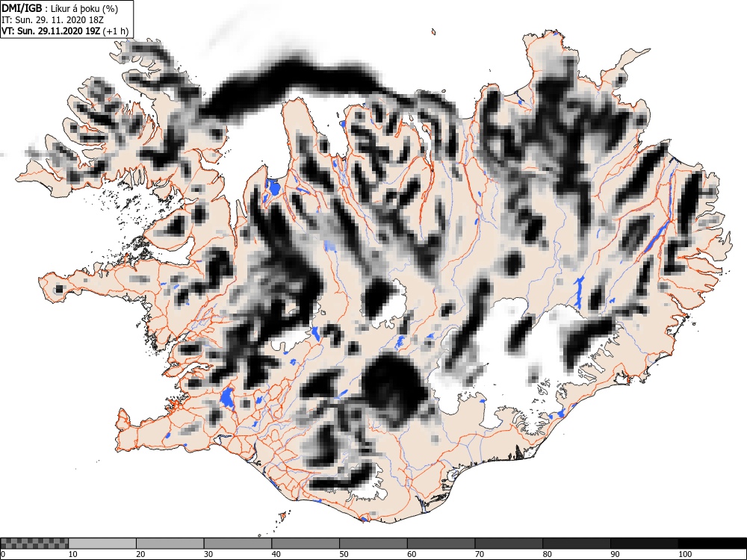Select the 40–50 legend swatch
This screenshot has height=560, width=747.
306,544
